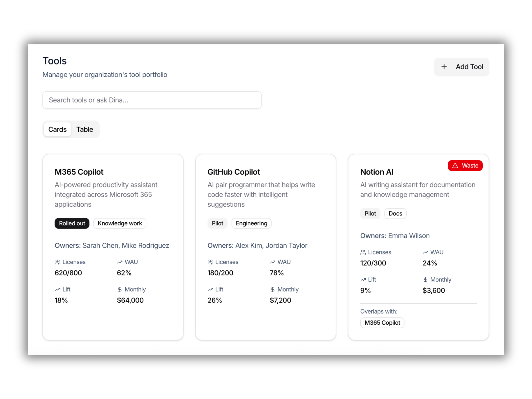Click the 9% lift value
This screenshot has width=532, height=399.
pyautogui.click(x=365, y=290)
